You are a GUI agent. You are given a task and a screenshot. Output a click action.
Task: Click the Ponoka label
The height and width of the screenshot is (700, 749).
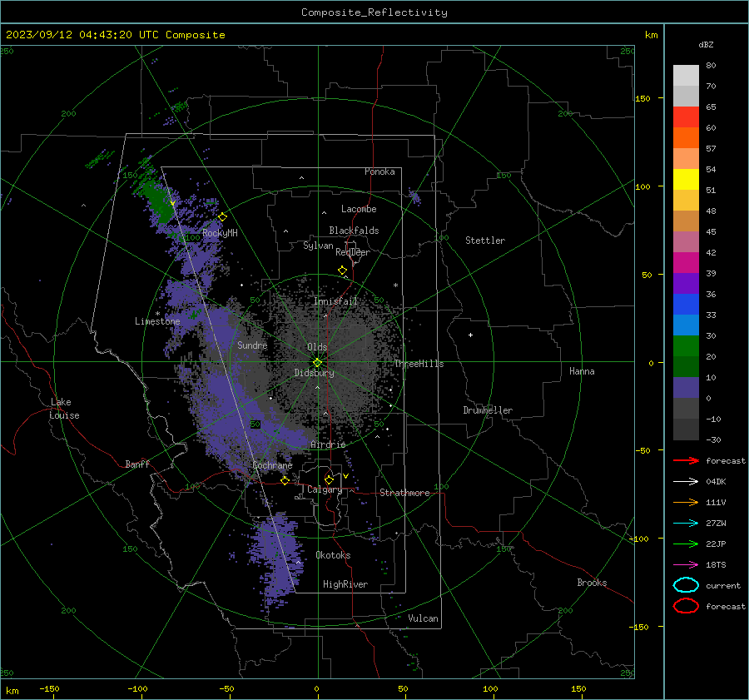tap(379, 171)
